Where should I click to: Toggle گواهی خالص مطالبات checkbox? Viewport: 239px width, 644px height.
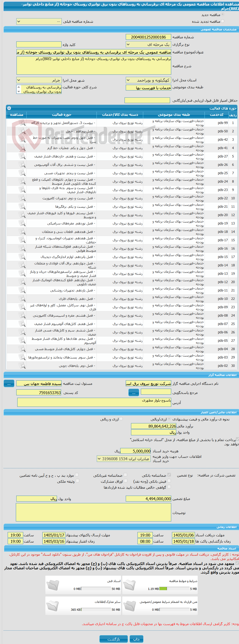tap(169, 487)
